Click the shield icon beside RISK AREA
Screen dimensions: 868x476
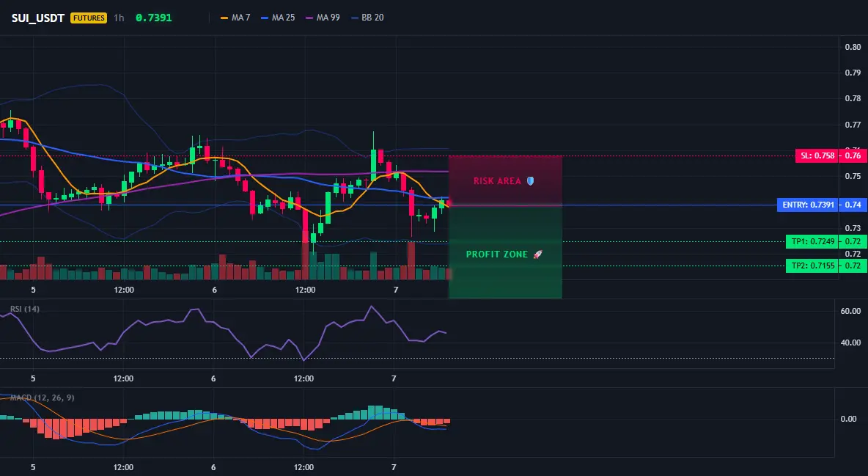pos(530,180)
